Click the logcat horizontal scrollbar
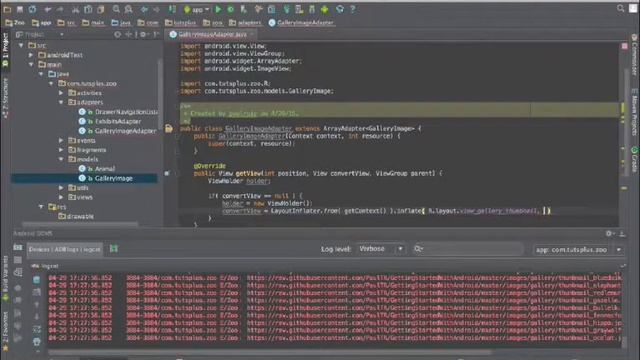This screenshot has width=640, height=360. pyautogui.click(x=269, y=352)
